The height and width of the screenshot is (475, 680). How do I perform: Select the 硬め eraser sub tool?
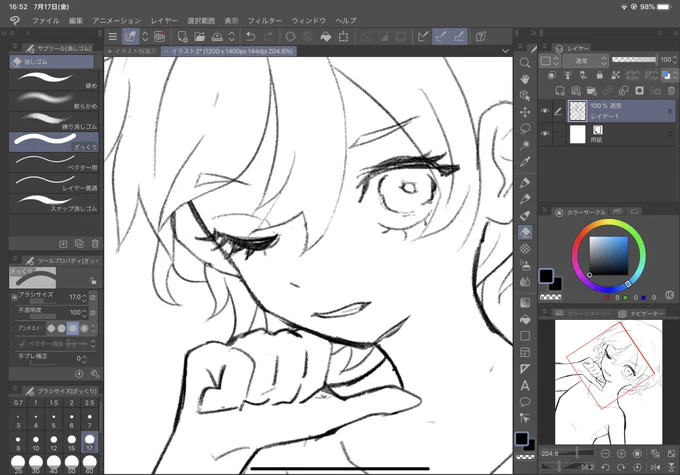[53, 80]
